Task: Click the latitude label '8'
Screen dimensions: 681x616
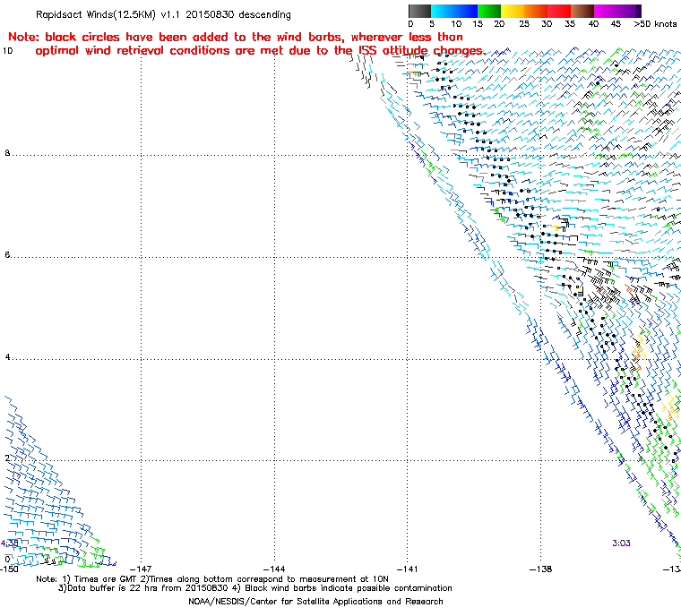Action: click(x=7, y=153)
